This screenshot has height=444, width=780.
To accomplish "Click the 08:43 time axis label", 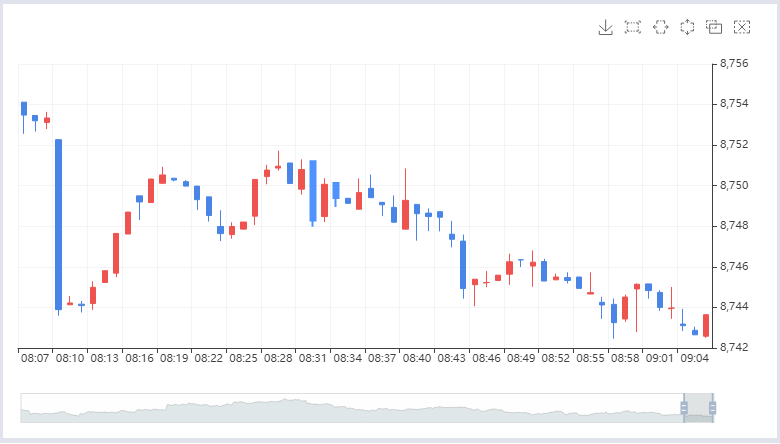I will click(x=451, y=358).
